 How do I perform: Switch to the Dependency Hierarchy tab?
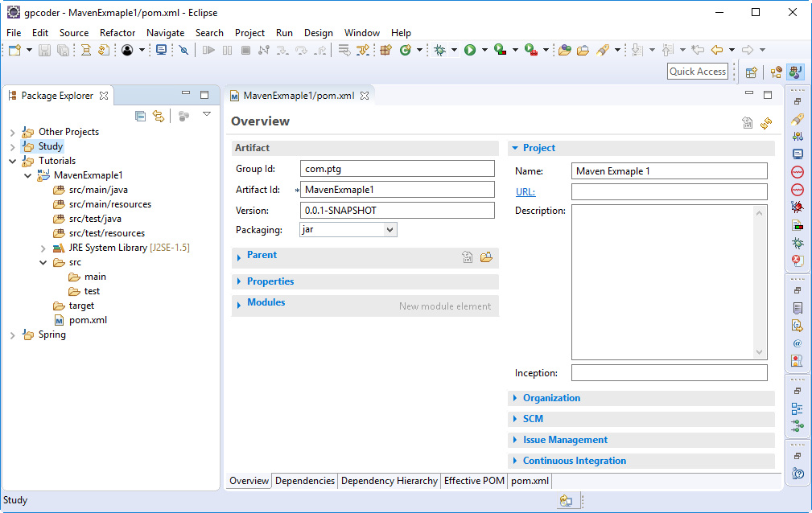pyautogui.click(x=390, y=481)
